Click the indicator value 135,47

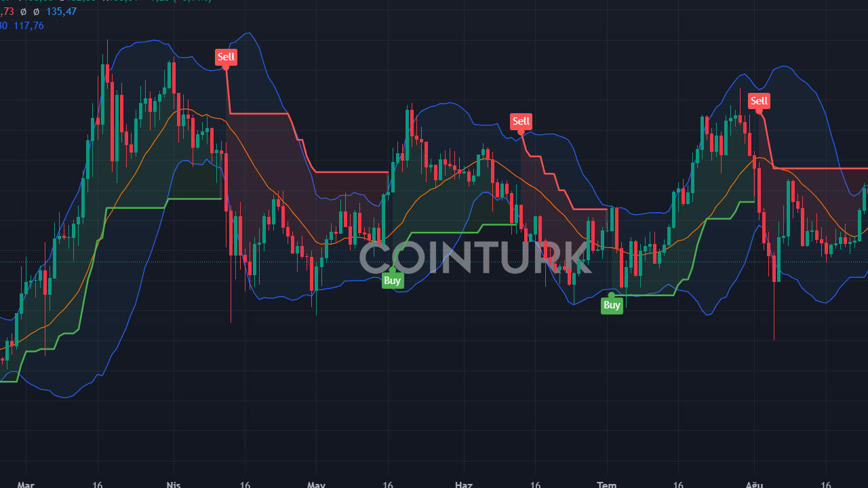(x=61, y=12)
